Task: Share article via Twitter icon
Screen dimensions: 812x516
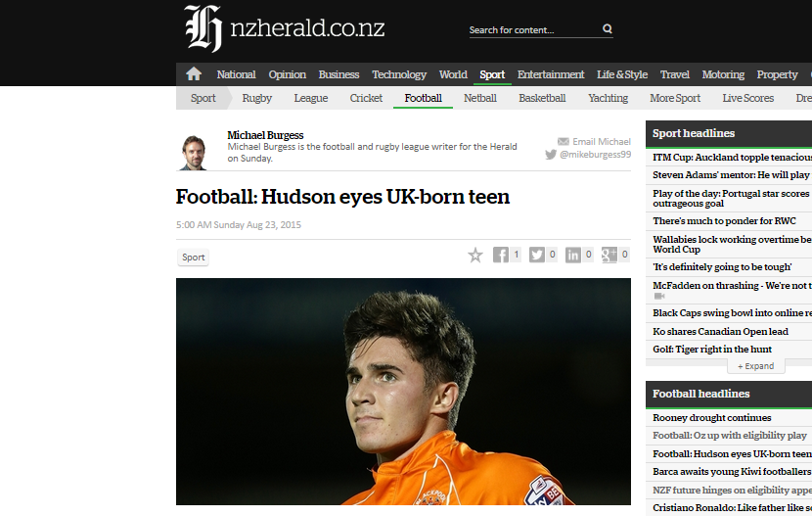Action: pos(537,255)
